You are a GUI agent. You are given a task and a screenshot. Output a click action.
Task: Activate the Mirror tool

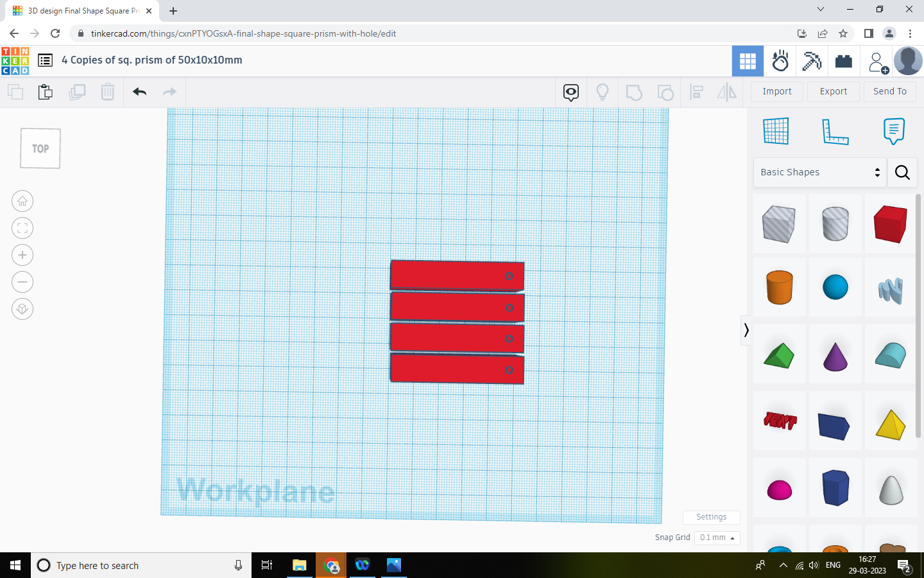(726, 92)
